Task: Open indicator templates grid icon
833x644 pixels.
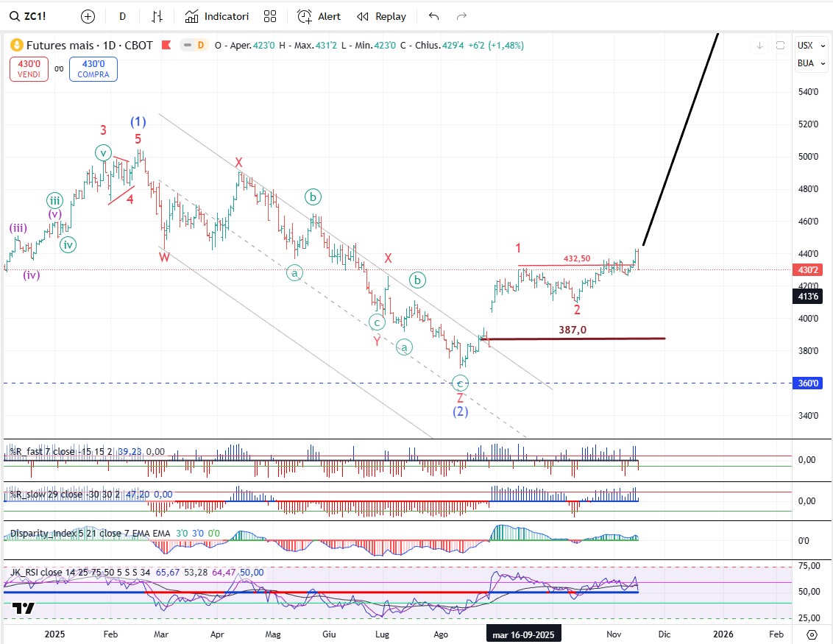Action: coord(270,16)
